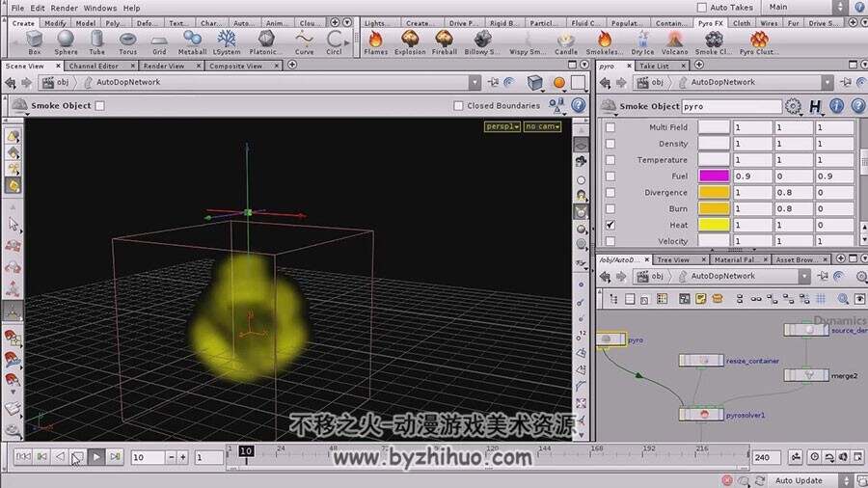Jump to first frame button
Image resolution: width=868 pixels, height=488 pixels.
click(23, 456)
